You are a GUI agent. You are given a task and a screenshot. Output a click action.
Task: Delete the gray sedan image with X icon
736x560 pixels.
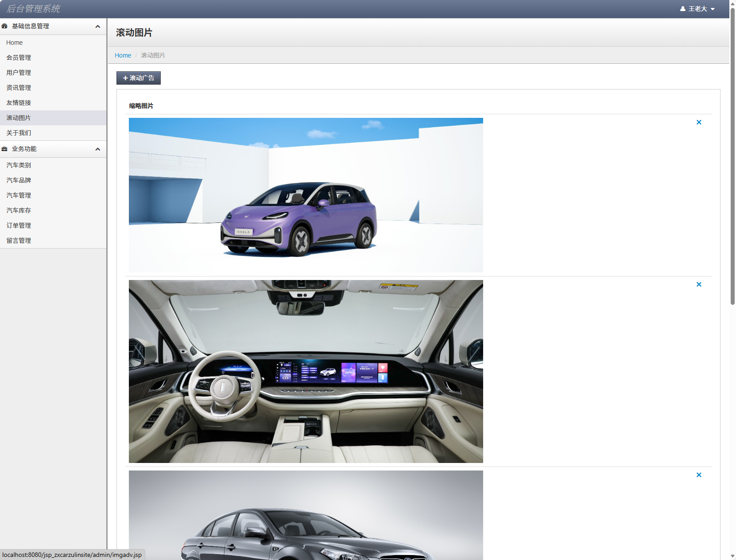coord(699,475)
